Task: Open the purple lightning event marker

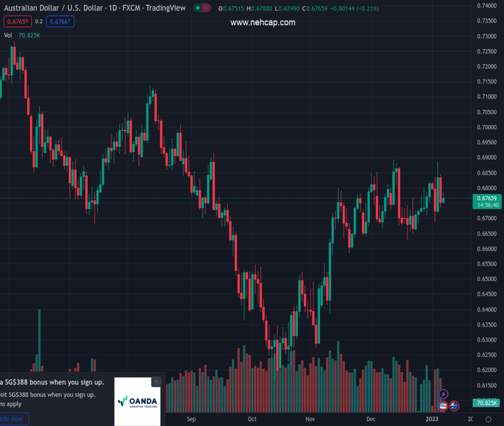Action: [444, 394]
